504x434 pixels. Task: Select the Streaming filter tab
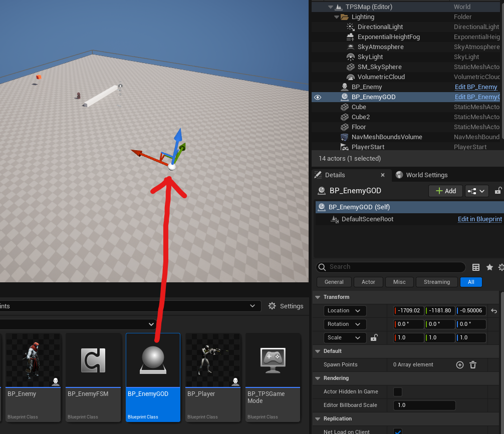click(436, 282)
